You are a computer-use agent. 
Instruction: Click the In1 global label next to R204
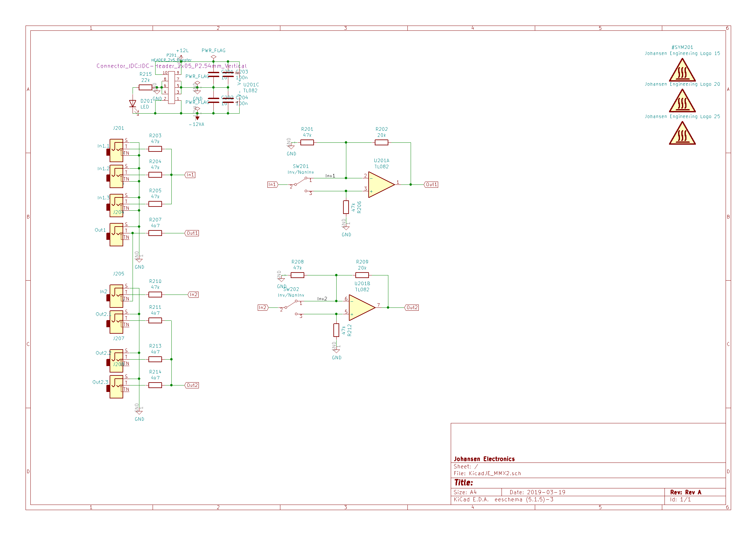tap(190, 175)
